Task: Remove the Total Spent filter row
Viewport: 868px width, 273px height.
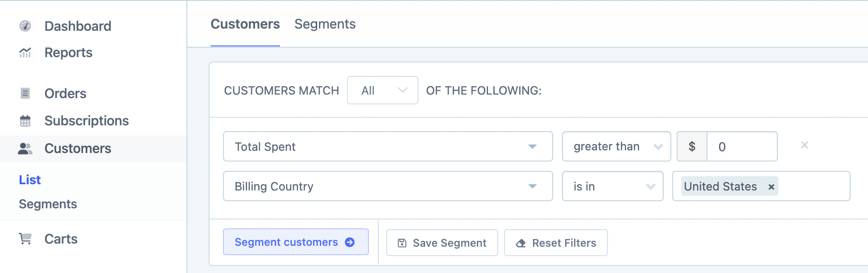Action: pyautogui.click(x=804, y=145)
